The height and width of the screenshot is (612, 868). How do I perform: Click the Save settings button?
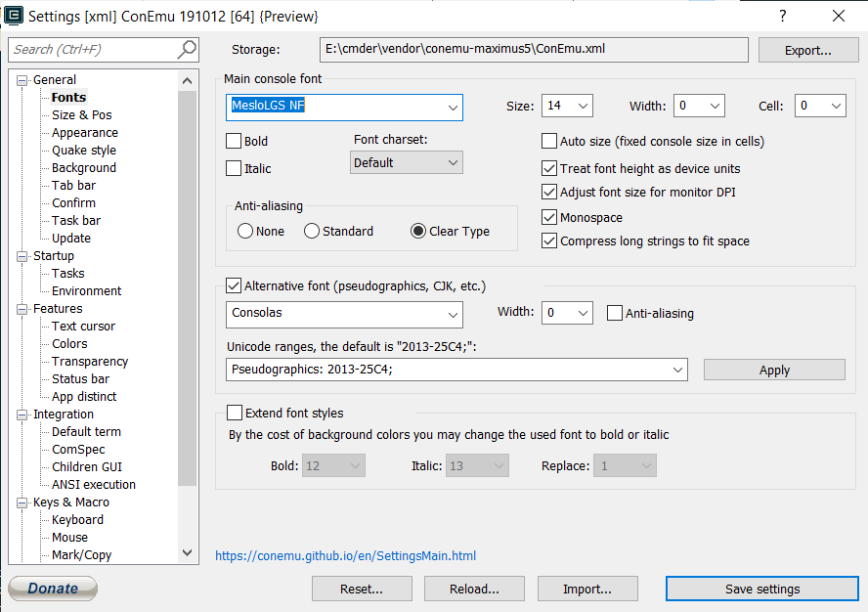click(x=761, y=589)
